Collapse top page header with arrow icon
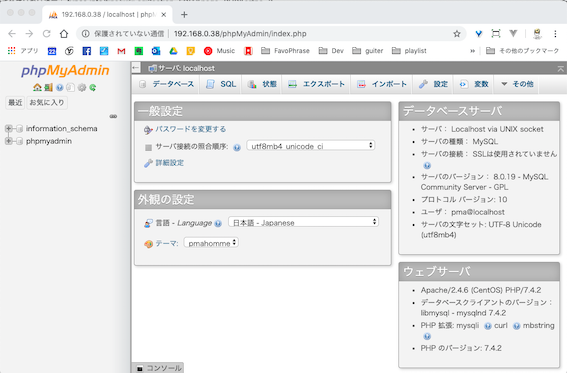The width and height of the screenshot is (567, 373). [560, 68]
